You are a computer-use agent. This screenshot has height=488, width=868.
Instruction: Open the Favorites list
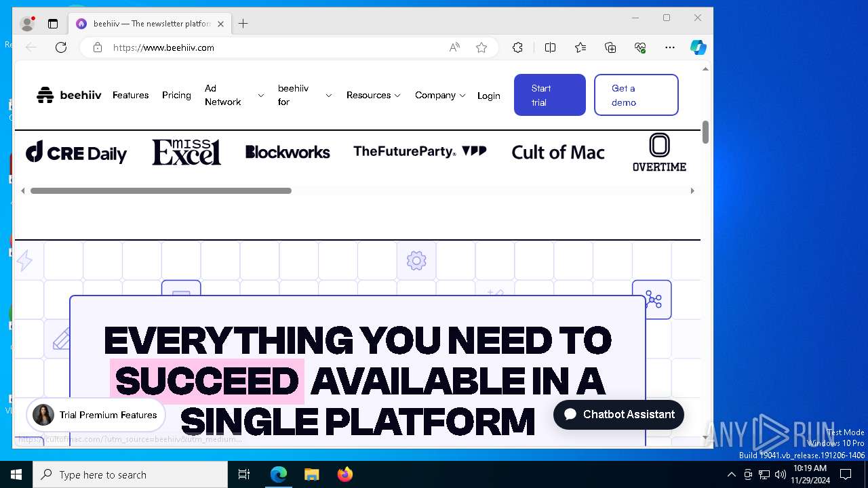(x=580, y=47)
